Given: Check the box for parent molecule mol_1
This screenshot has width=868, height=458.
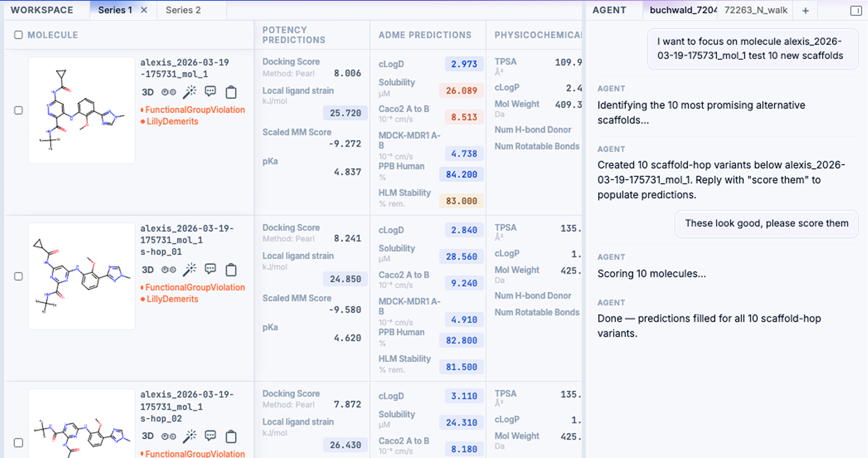Looking at the screenshot, I should tap(19, 110).
